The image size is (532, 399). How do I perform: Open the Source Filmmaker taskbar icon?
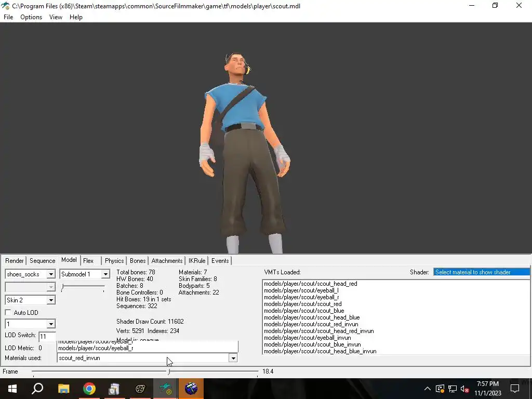pyautogui.click(x=140, y=389)
